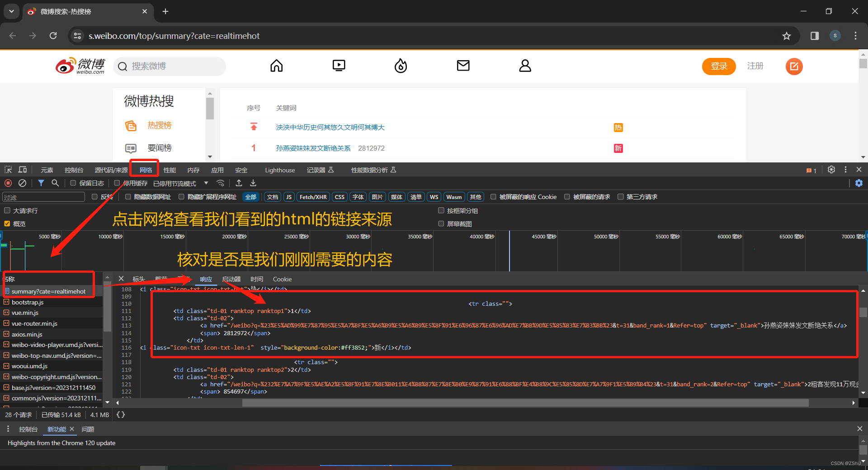The width and height of the screenshot is (868, 470).
Task: Toggle the 停用缓存 checkbox
Action: [117, 183]
